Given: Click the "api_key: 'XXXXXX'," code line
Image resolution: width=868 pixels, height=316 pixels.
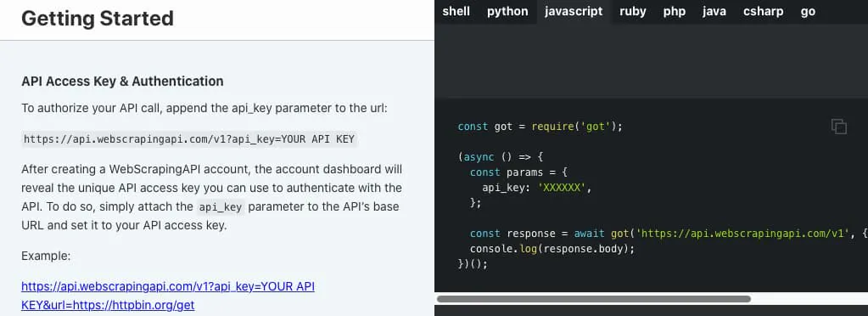Looking at the screenshot, I should (x=537, y=188).
